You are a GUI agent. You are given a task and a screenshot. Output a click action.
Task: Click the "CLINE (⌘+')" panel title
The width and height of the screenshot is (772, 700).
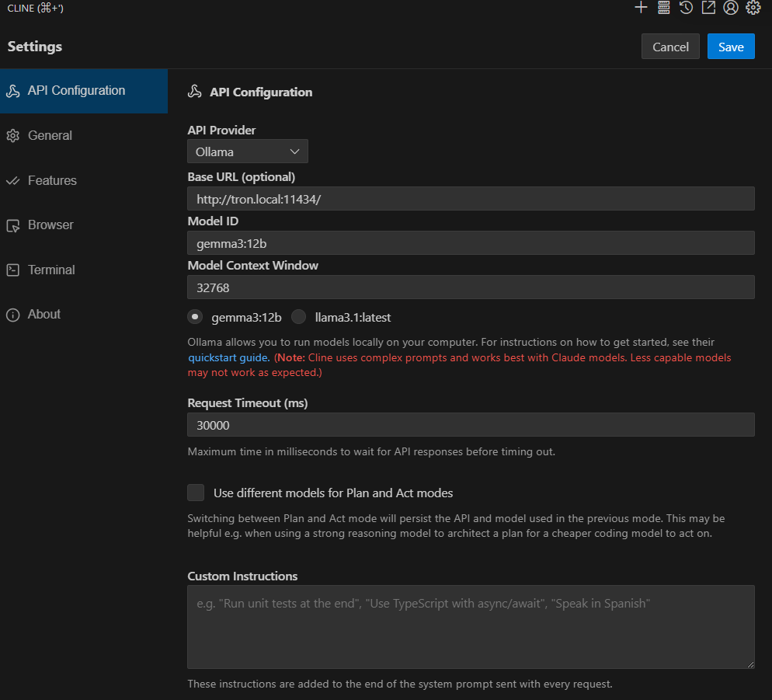click(36, 8)
